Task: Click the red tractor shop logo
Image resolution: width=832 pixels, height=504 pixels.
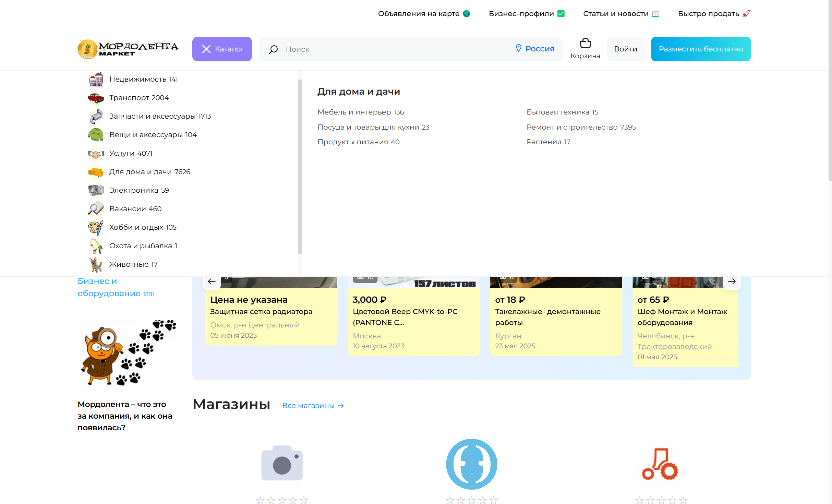Action: point(661,464)
